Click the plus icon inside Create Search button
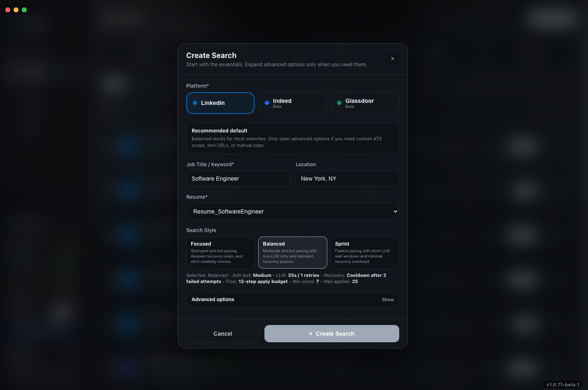The image size is (588, 390). (310, 334)
